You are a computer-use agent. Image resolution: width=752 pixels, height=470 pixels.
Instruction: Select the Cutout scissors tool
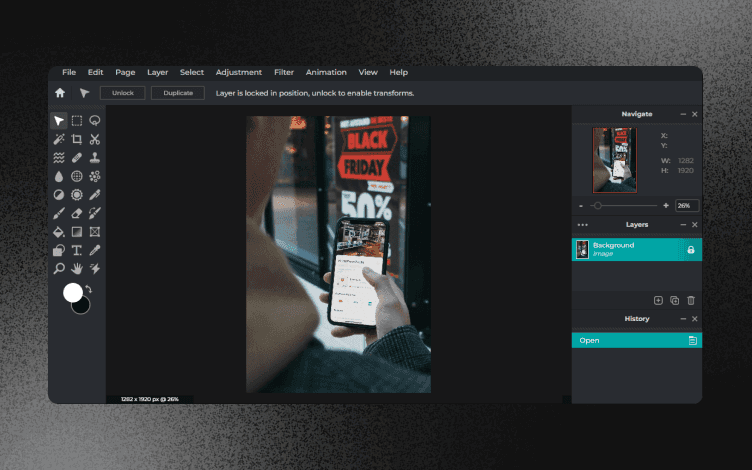coord(95,139)
